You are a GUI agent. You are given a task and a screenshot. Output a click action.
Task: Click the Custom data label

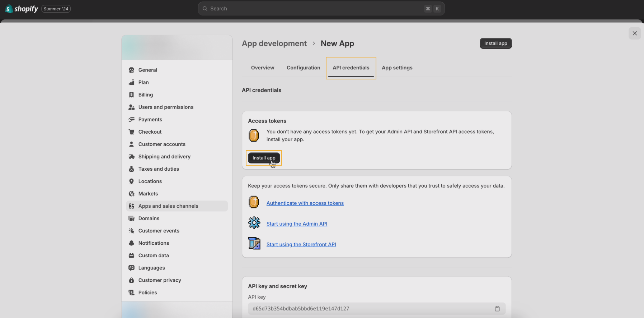(154, 255)
